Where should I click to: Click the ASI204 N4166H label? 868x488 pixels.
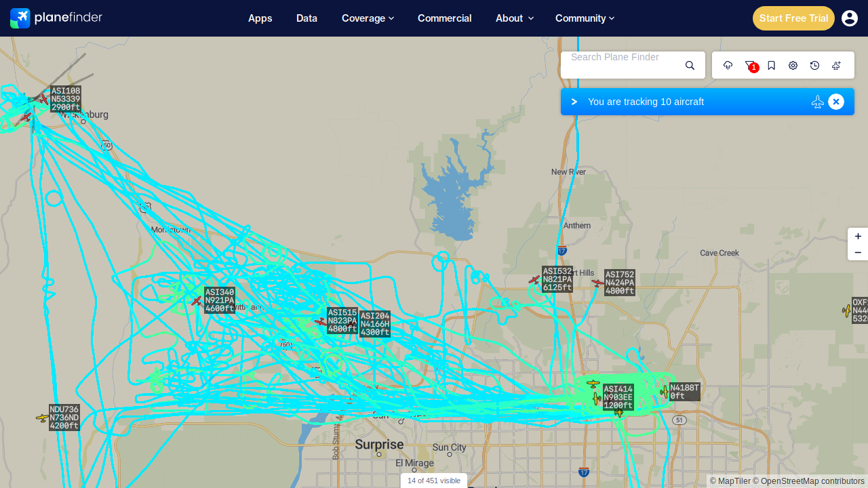pos(375,324)
